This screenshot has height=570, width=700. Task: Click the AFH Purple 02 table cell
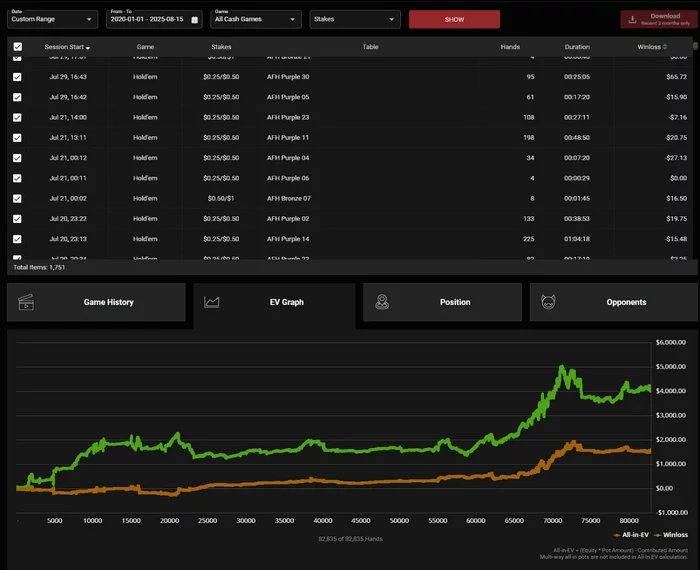[x=288, y=219]
